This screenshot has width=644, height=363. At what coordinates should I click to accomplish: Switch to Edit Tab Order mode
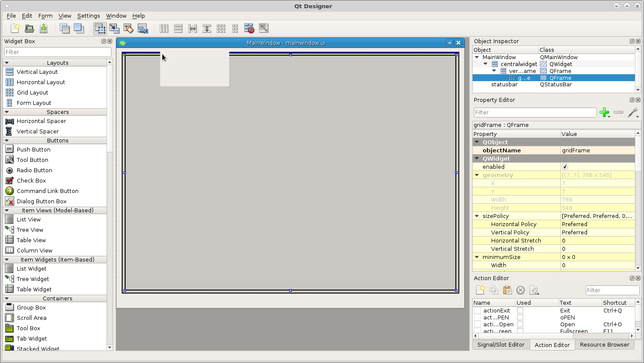tap(143, 28)
